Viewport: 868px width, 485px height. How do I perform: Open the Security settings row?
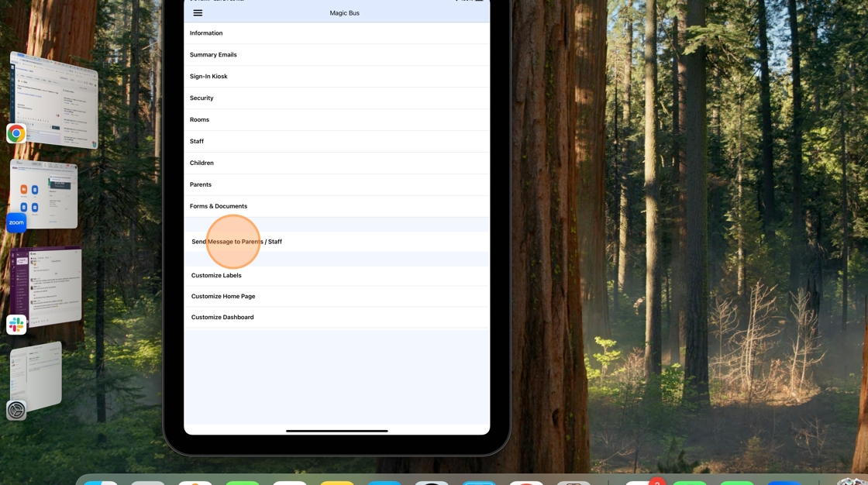pyautogui.click(x=336, y=98)
